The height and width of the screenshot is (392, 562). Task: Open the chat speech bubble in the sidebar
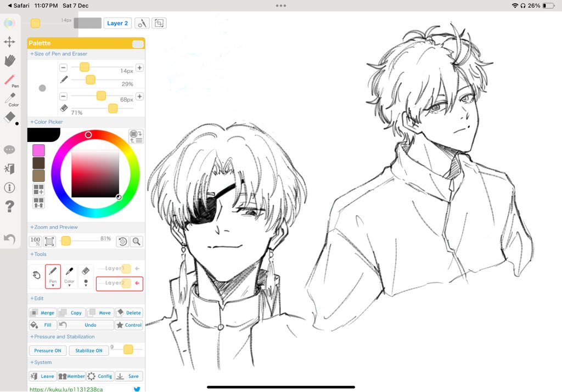click(9, 150)
